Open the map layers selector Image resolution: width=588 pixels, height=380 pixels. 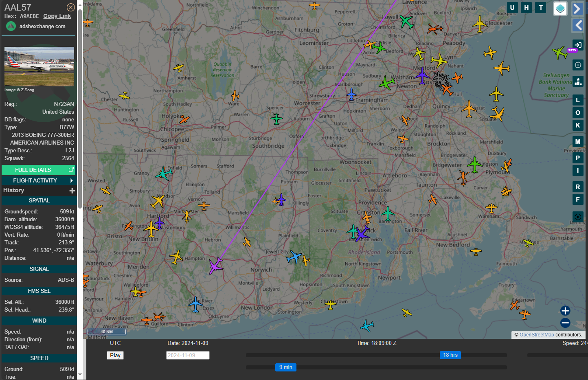pyautogui.click(x=560, y=9)
